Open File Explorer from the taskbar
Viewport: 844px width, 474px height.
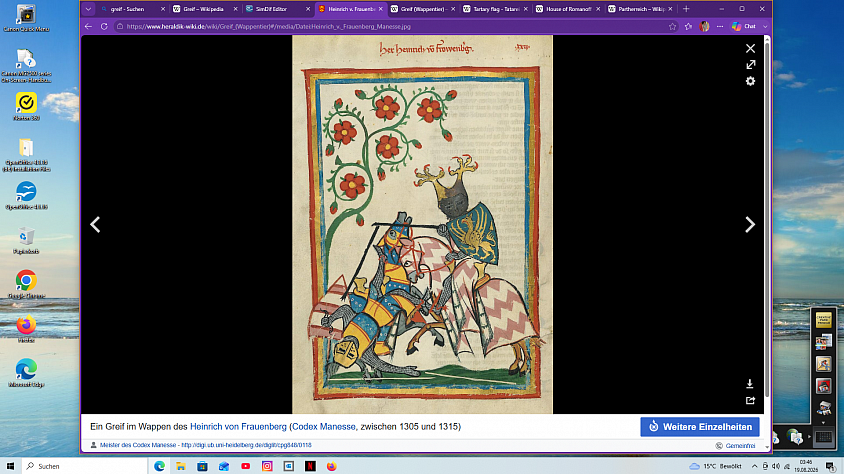point(181,466)
